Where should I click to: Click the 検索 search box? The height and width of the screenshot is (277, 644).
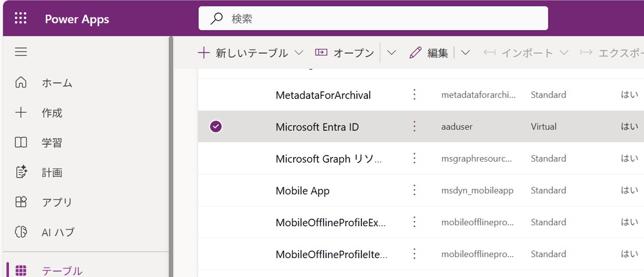[x=373, y=19]
